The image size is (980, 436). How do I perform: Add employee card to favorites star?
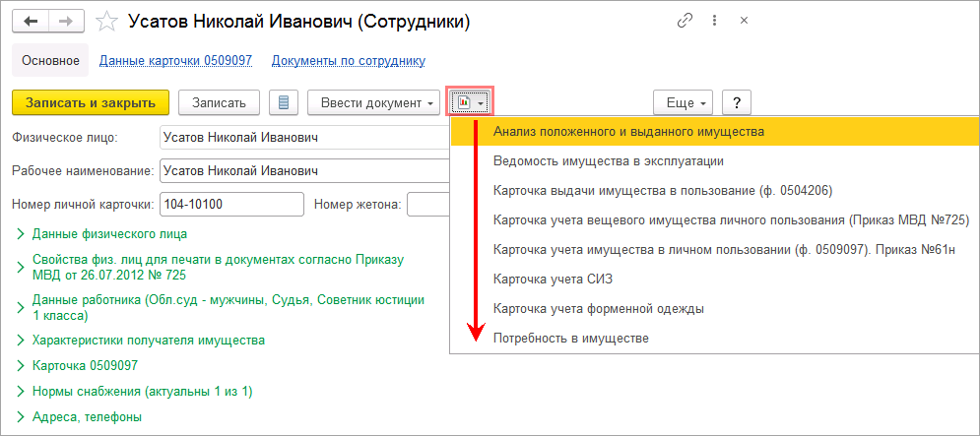point(110,21)
